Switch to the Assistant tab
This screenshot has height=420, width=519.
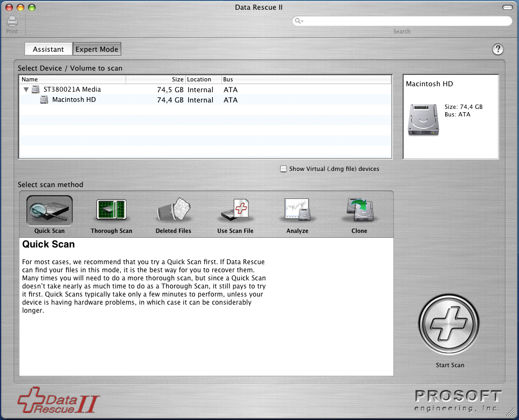click(48, 49)
